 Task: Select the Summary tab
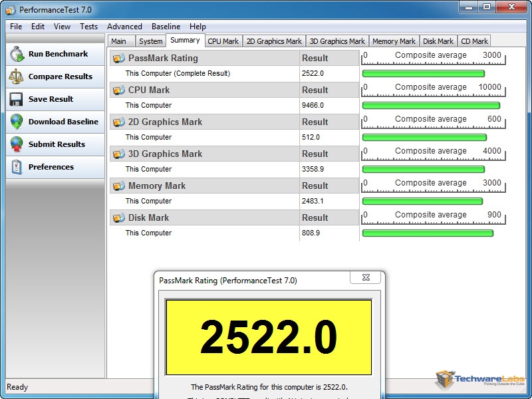(x=185, y=41)
